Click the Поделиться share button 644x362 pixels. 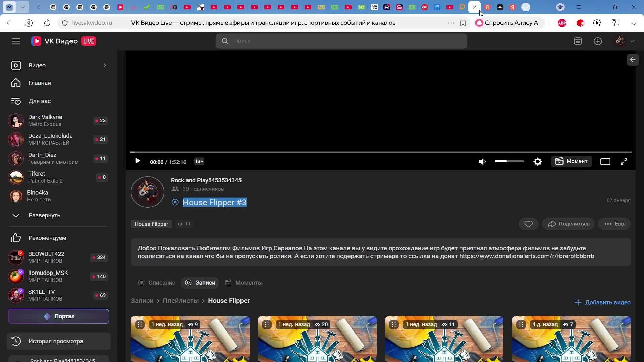pyautogui.click(x=568, y=224)
